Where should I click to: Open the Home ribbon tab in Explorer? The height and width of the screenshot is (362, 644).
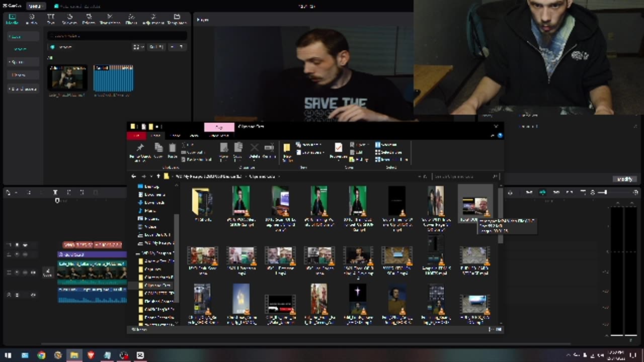[156, 136]
